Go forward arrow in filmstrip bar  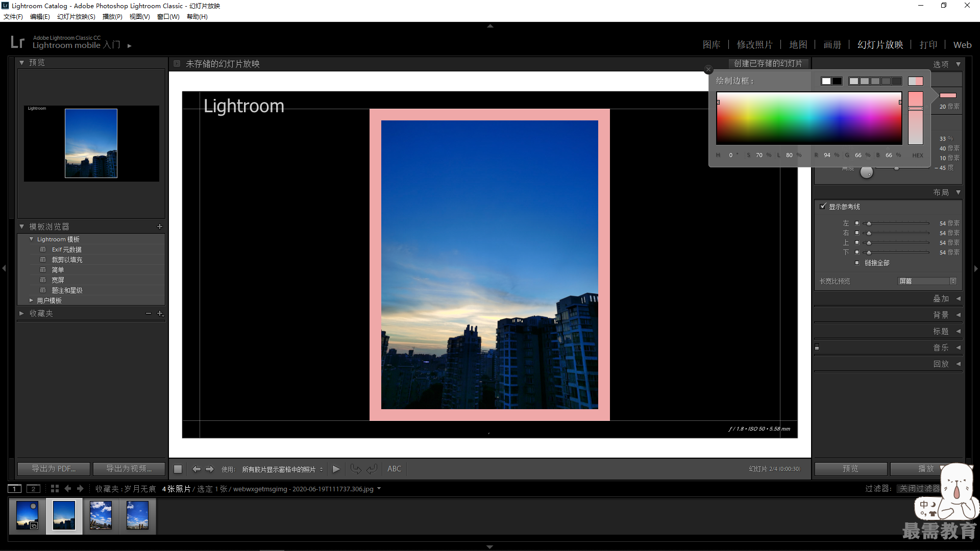pyautogui.click(x=80, y=489)
